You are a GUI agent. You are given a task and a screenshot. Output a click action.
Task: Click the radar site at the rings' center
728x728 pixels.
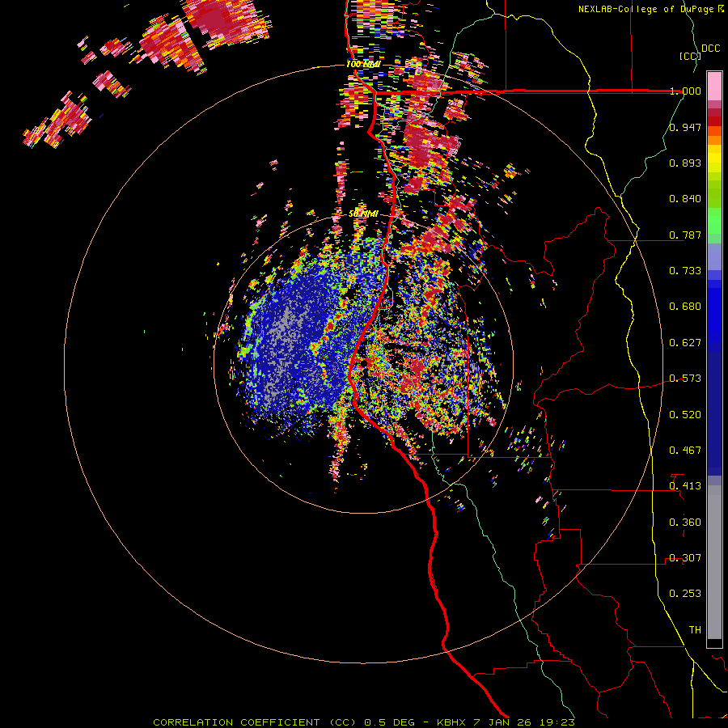tap(363, 363)
